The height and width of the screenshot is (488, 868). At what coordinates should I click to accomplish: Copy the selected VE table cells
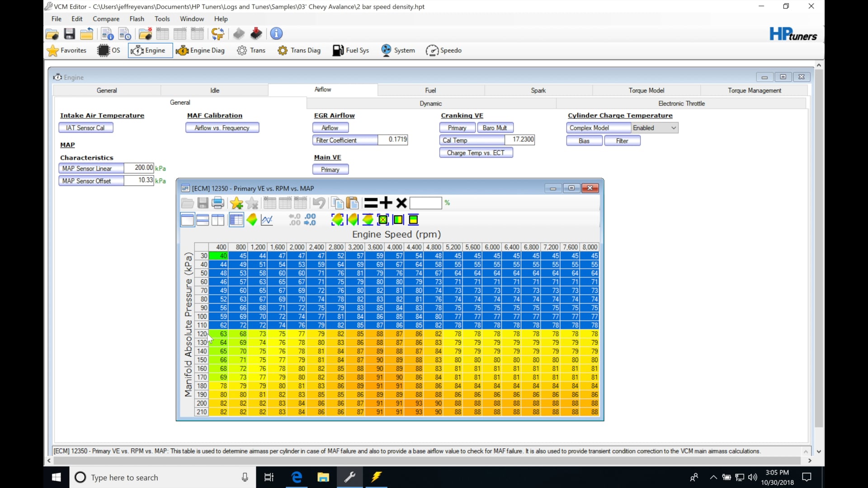coord(337,203)
